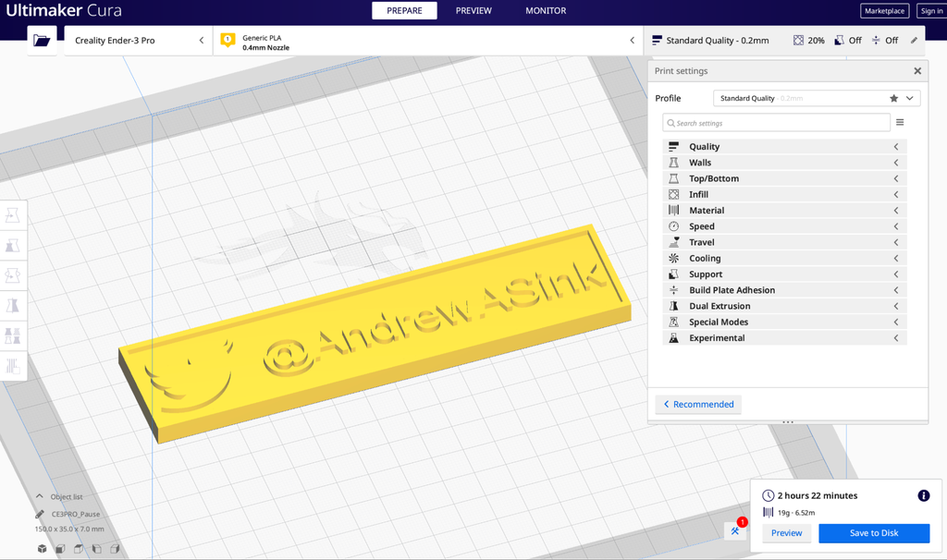Go back to Recommended settings
Image resolution: width=947 pixels, height=560 pixels.
(x=699, y=405)
